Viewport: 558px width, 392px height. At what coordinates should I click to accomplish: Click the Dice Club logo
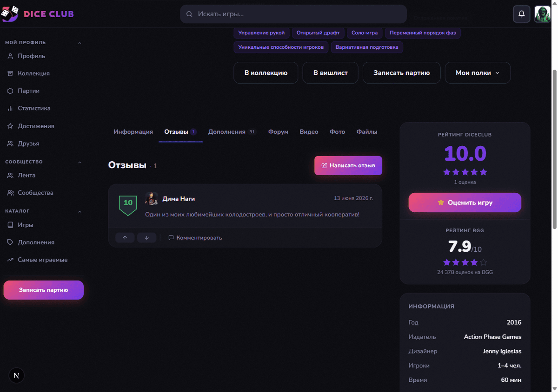point(38,14)
